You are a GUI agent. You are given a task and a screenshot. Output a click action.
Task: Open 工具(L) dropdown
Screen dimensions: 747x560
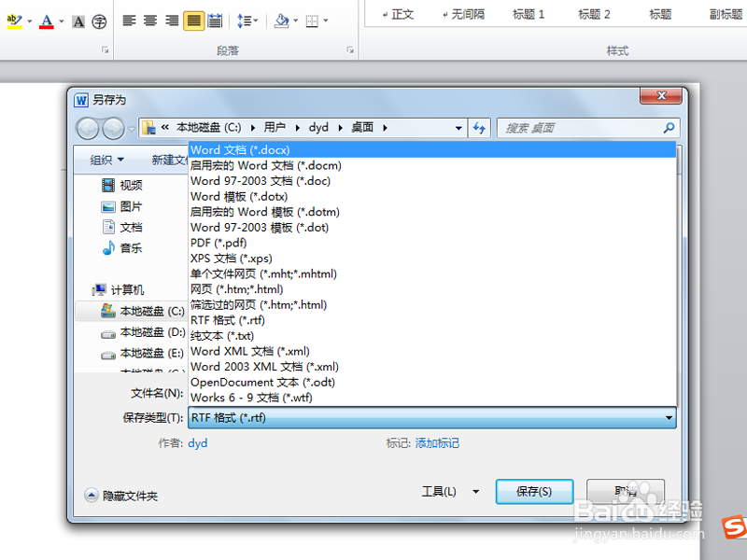450,492
